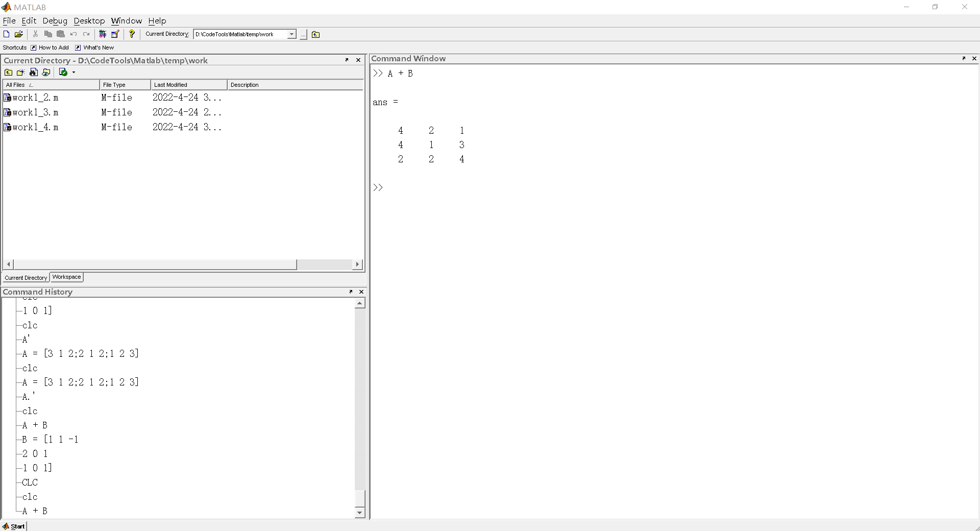Open the GUIDE tool icon
This screenshot has width=980, height=531.
[x=115, y=34]
